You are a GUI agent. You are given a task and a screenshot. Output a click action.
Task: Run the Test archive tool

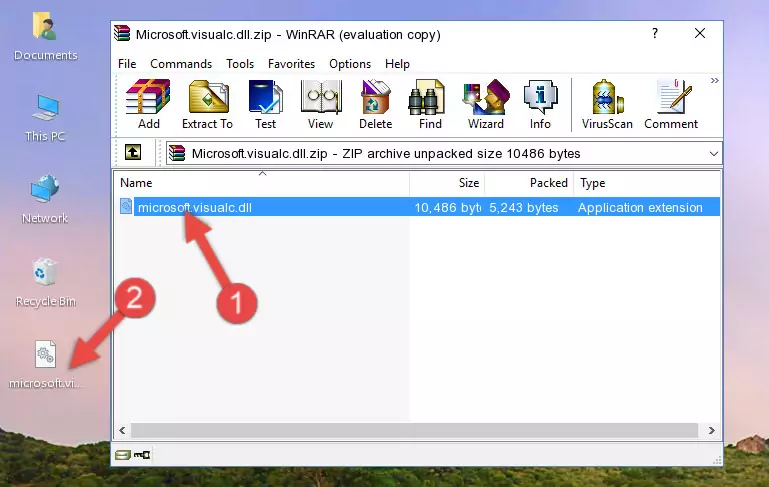(265, 104)
